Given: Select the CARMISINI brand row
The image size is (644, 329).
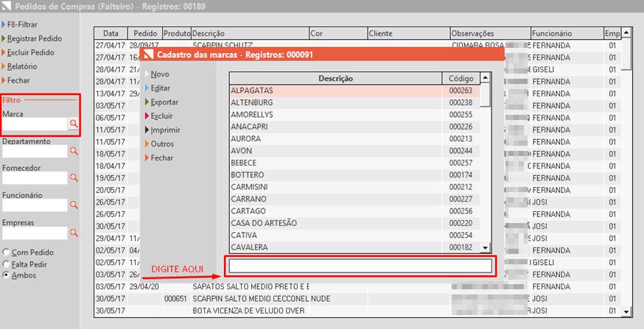Looking at the screenshot, I should (x=354, y=187).
